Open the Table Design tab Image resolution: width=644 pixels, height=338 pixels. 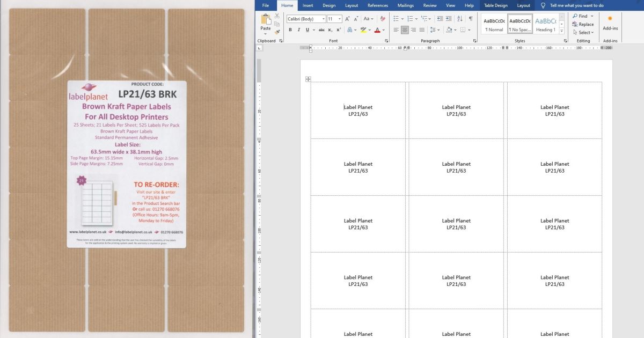[495, 5]
